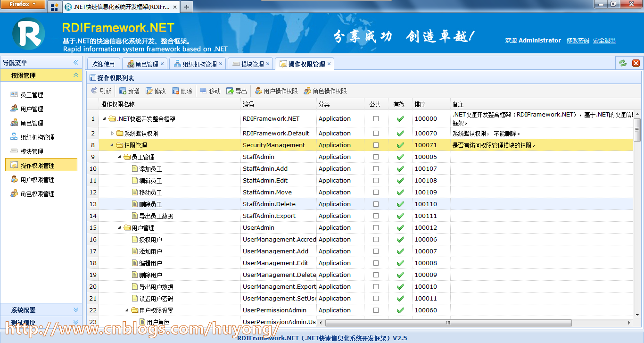Screen dimensions: 644x343
Task: Click the 修改密码 link
Action: (578, 41)
